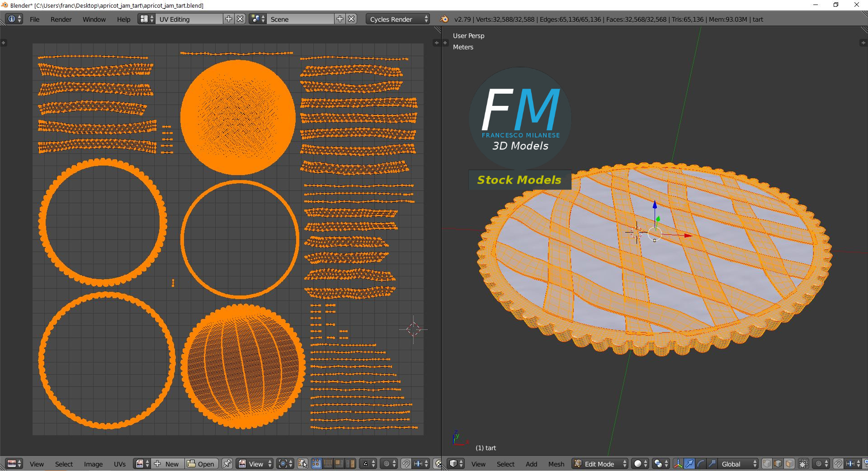The image size is (868, 471).
Task: Toggle snapping in the UV editor
Action: click(x=406, y=464)
